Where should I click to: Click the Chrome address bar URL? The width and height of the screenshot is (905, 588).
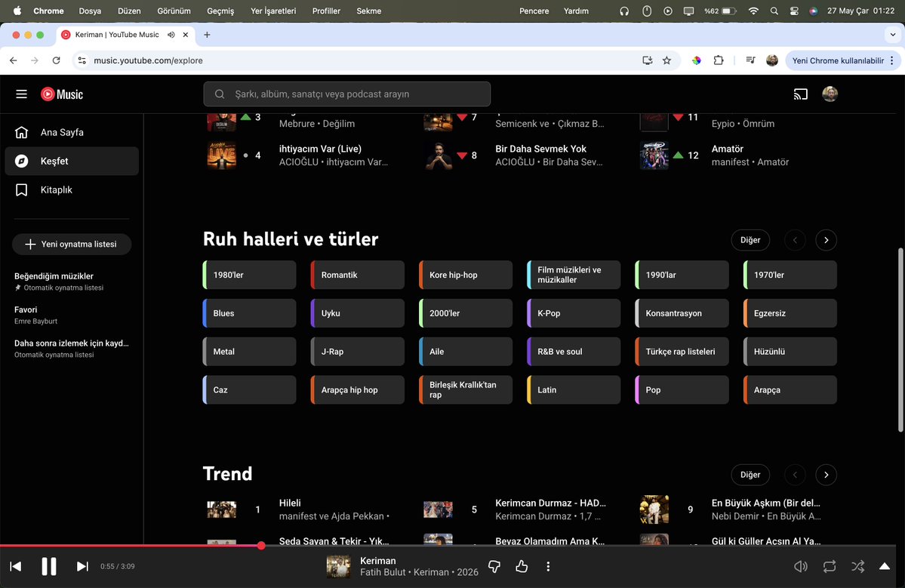tap(149, 60)
